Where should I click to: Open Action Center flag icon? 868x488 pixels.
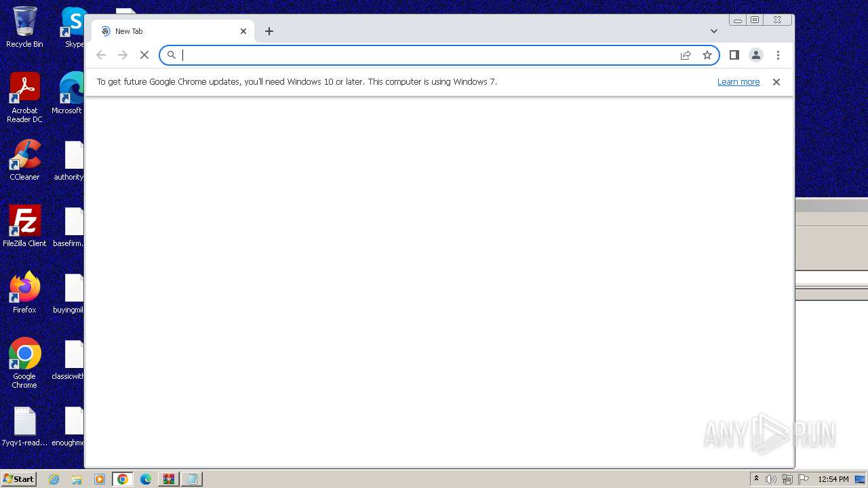tap(804, 479)
